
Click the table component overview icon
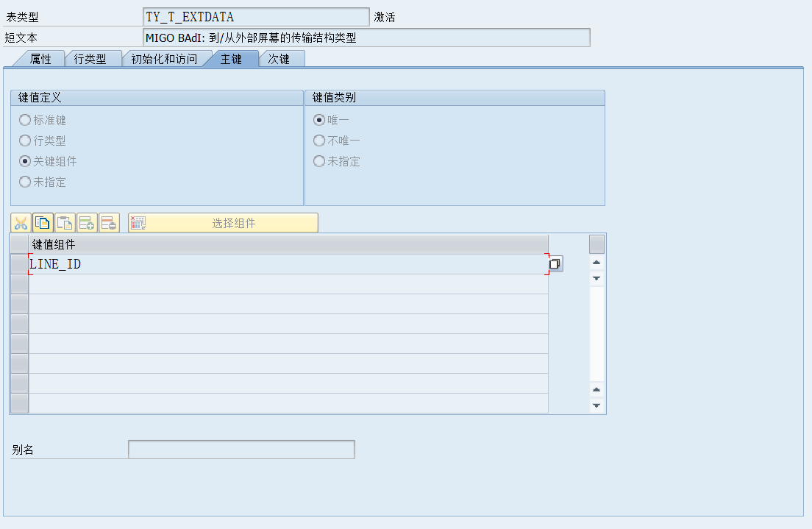[137, 222]
